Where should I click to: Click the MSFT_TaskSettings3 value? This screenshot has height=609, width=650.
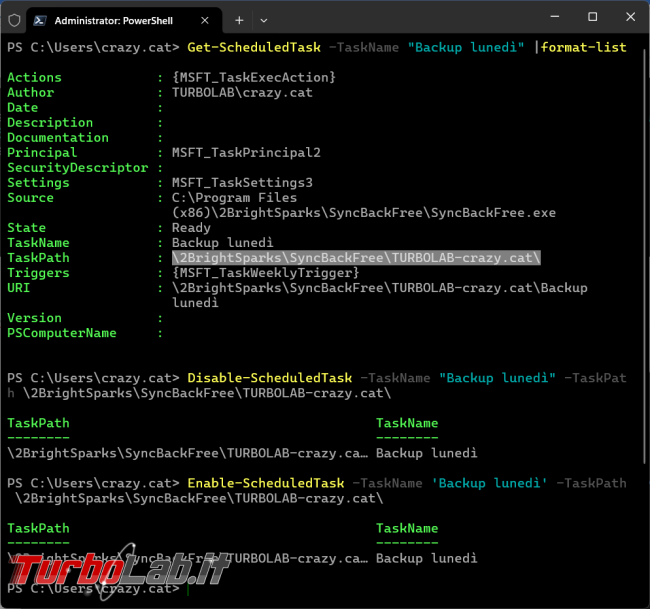242,183
